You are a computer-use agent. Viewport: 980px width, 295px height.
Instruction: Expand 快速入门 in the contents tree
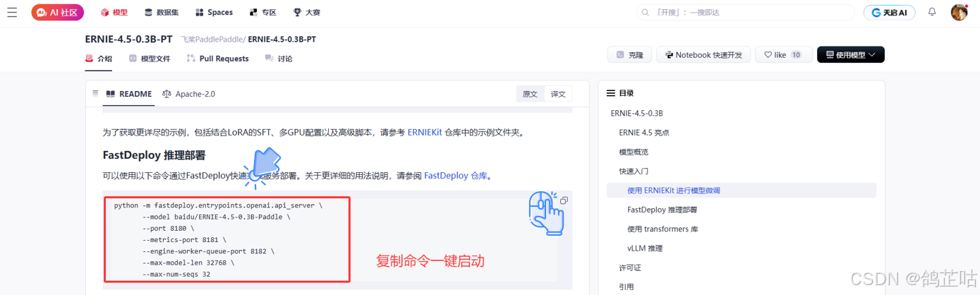point(634,171)
